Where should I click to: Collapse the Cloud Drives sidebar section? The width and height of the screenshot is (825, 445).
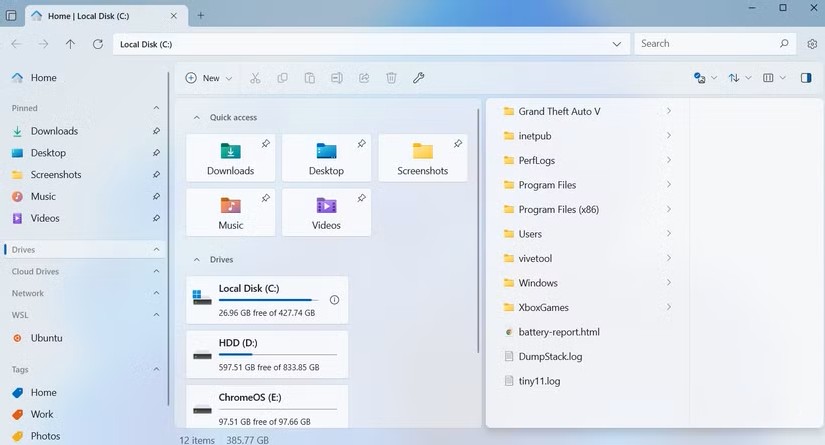tap(156, 271)
